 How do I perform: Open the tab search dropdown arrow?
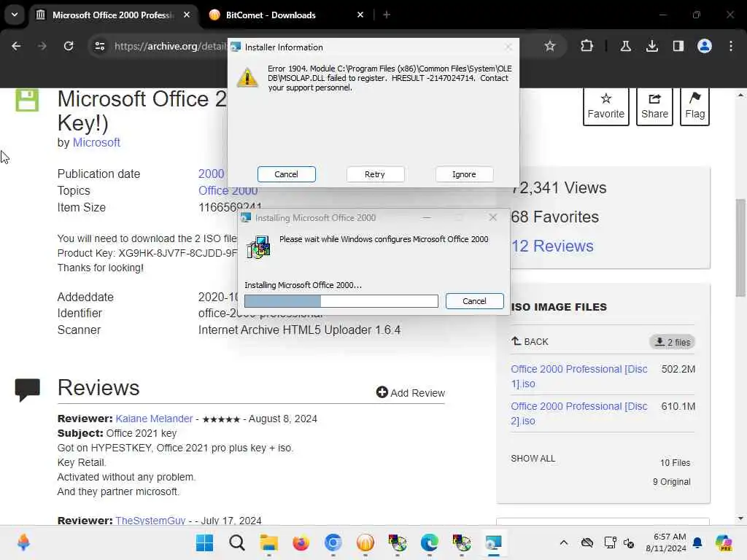click(x=15, y=15)
